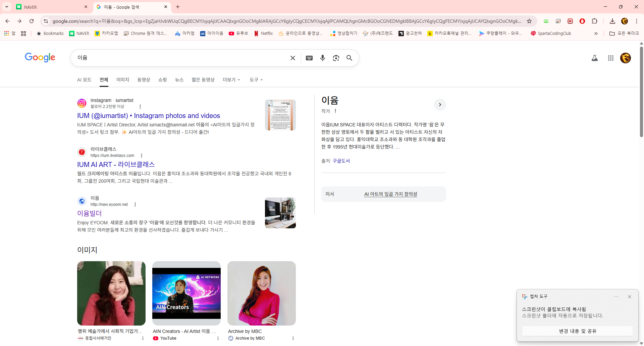Expand the 이움 knowledge panel arrow
Viewport: 644px width, 346px height.
[x=440, y=105]
